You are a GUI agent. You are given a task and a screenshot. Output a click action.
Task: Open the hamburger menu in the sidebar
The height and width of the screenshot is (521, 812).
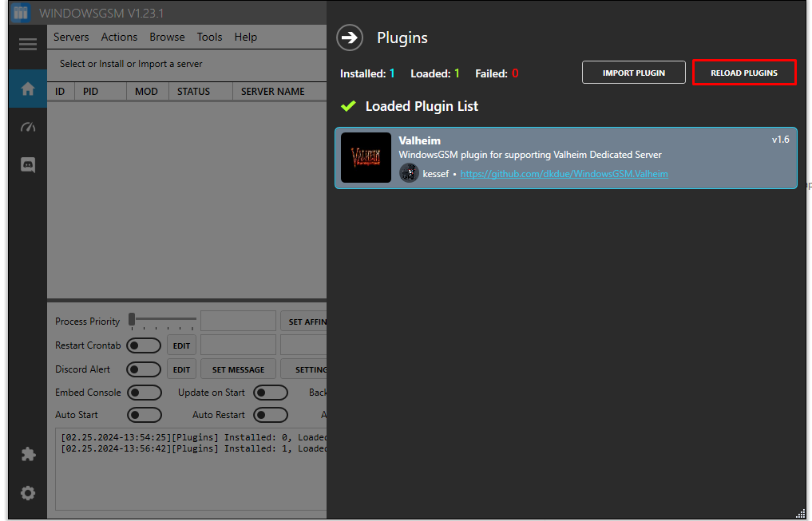(x=28, y=45)
